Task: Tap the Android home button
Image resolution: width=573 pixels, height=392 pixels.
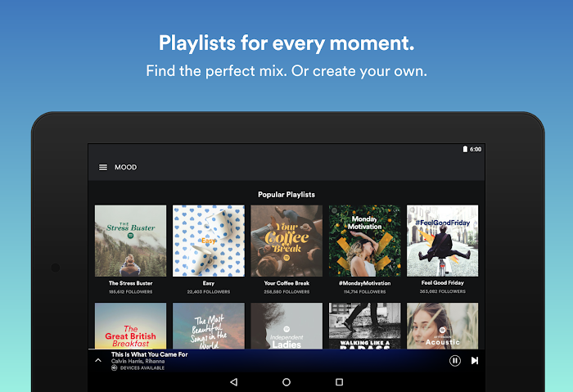Action: pyautogui.click(x=286, y=382)
